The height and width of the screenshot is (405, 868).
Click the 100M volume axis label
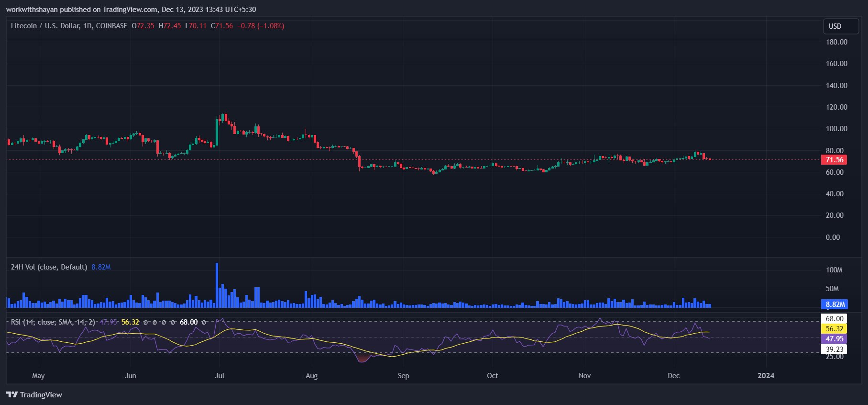pos(834,270)
